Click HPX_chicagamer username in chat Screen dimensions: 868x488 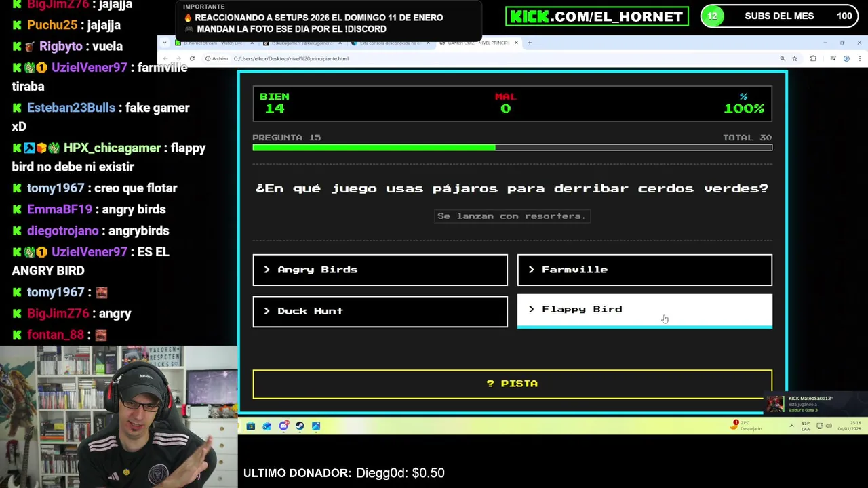pos(112,148)
